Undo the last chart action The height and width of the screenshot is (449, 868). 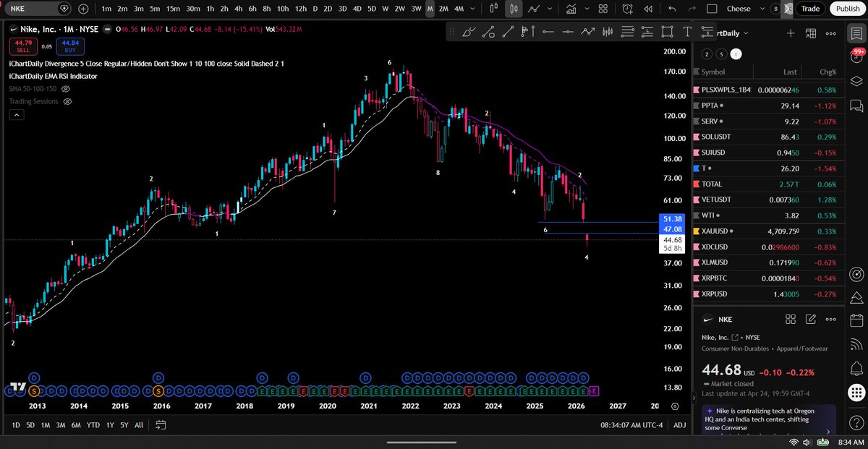[672, 9]
